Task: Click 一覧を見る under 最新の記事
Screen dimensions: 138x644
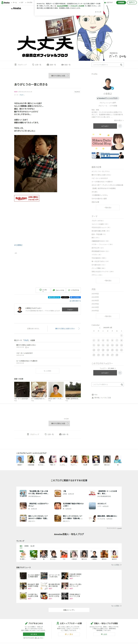Action: click(x=108, y=207)
